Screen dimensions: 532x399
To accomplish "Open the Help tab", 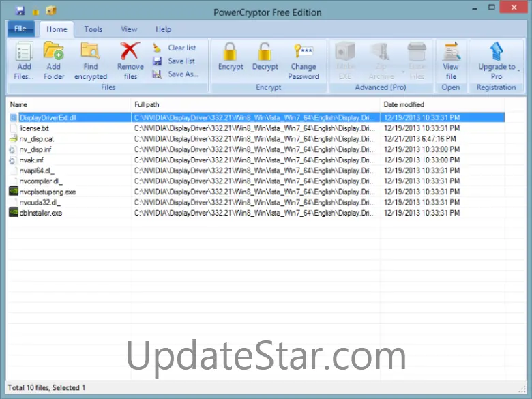I will (x=163, y=29).
